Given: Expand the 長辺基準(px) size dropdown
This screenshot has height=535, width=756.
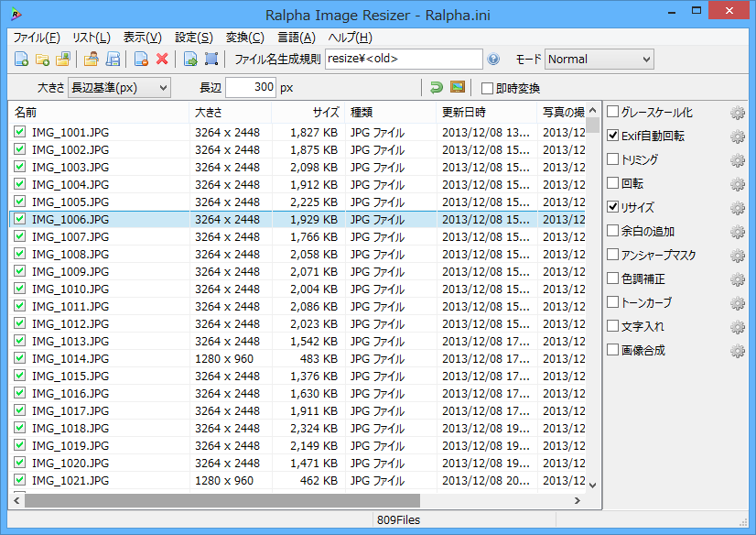Looking at the screenshot, I should [x=119, y=87].
